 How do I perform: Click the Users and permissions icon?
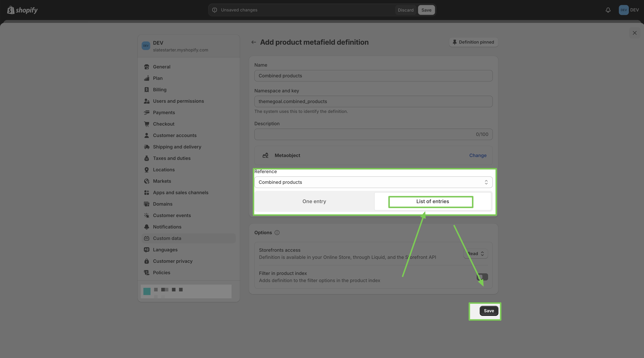[147, 101]
